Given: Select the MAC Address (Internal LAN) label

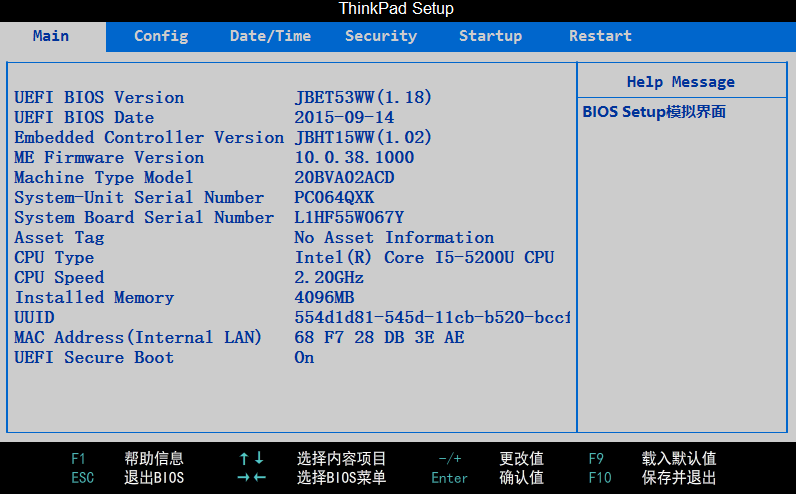Looking at the screenshot, I should click(x=138, y=337).
